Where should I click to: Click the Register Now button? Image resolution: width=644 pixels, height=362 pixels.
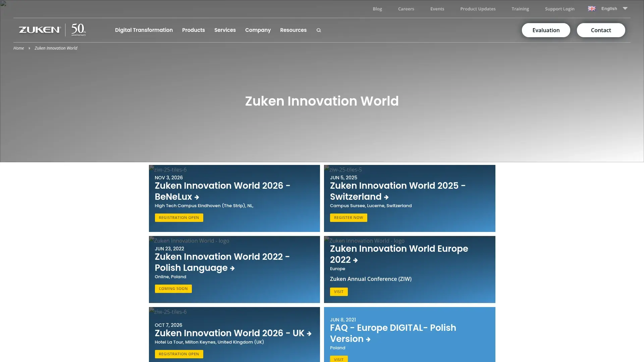(348, 218)
